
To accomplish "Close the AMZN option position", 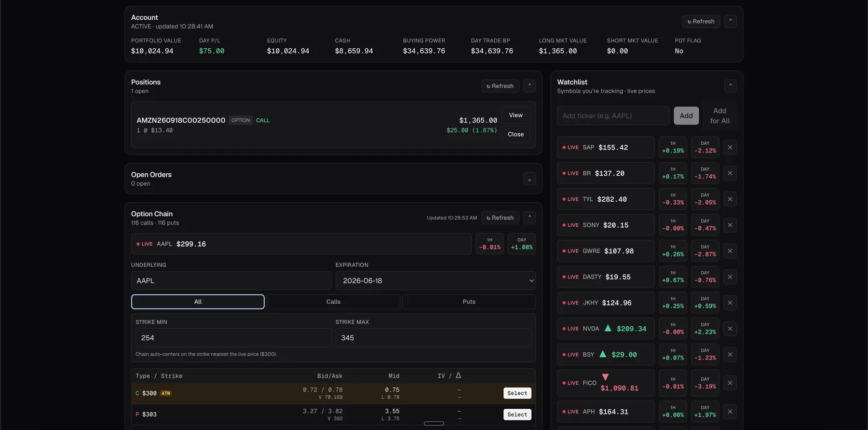I will coord(515,134).
